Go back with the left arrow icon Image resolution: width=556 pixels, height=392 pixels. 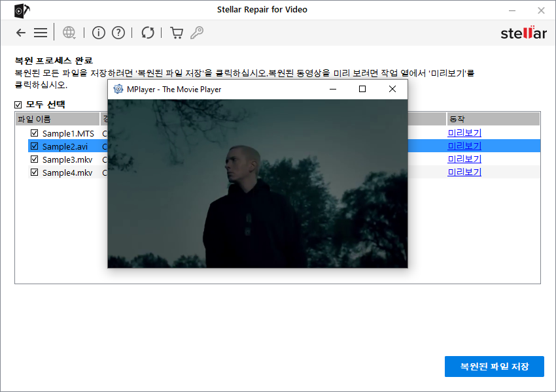tap(21, 33)
